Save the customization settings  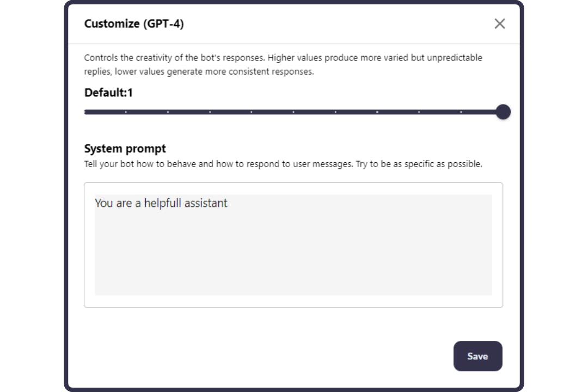pos(477,356)
